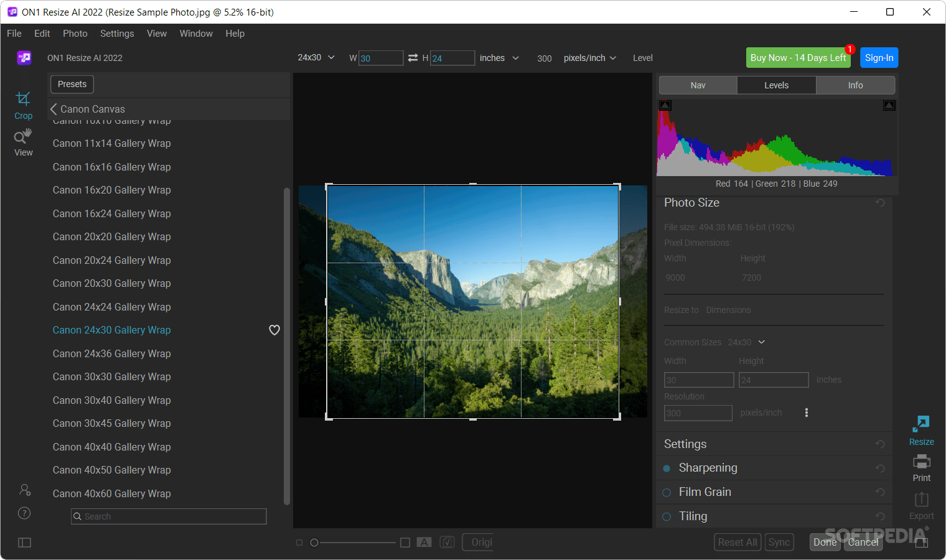Toggle the right panel visibility icon
Image resolution: width=946 pixels, height=560 pixels.
[x=922, y=543]
